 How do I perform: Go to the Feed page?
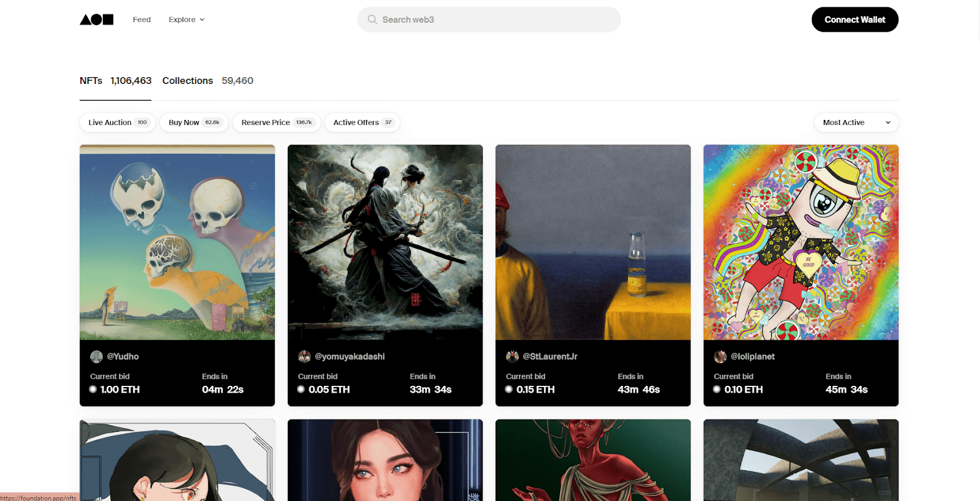(141, 20)
